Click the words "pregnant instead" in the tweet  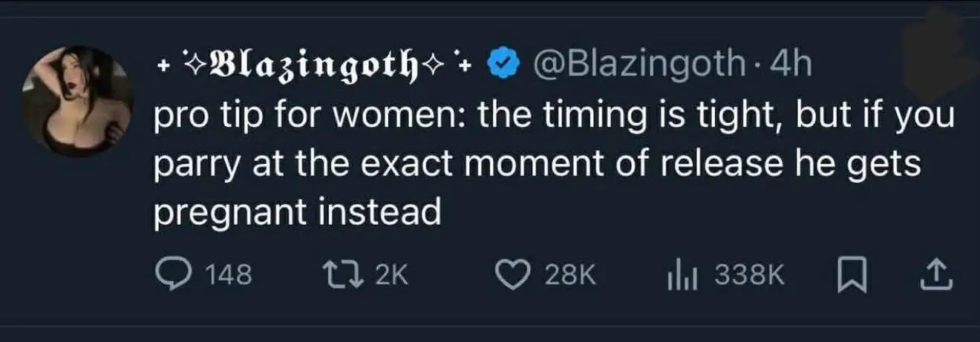297,213
